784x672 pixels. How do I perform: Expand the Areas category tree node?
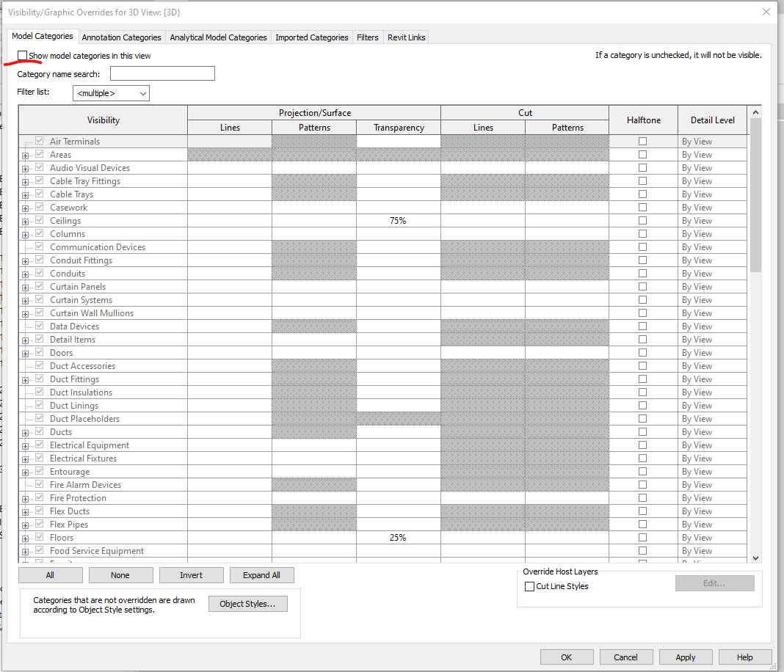click(24, 154)
